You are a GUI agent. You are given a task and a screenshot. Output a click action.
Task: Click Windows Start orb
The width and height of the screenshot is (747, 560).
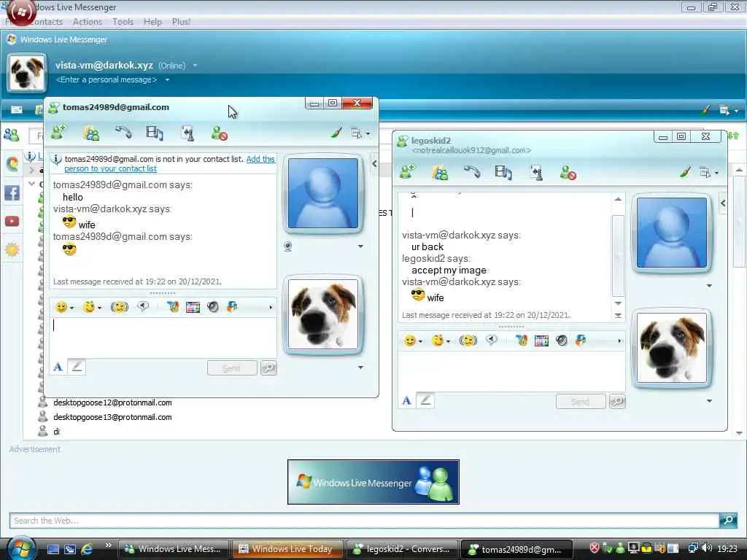[x=21, y=548]
